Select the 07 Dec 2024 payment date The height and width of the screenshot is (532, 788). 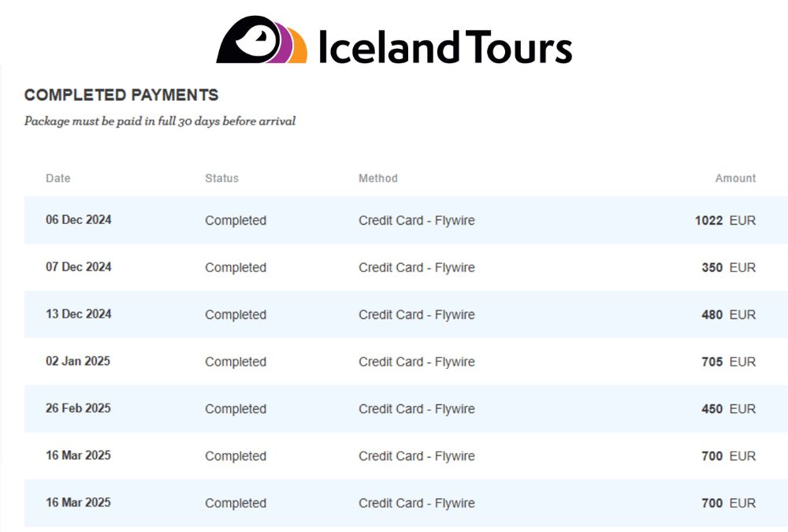[x=78, y=267]
